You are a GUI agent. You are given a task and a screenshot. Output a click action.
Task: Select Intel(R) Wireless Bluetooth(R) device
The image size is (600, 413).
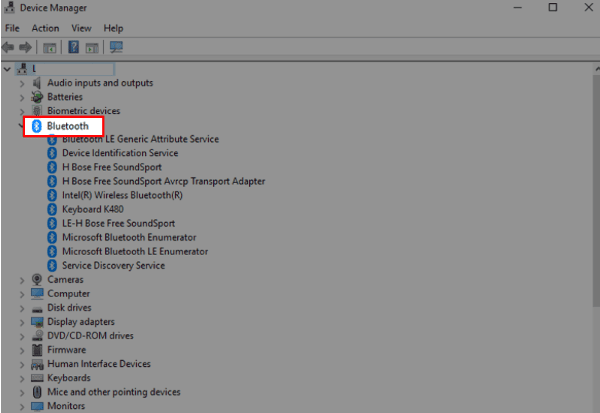point(122,195)
